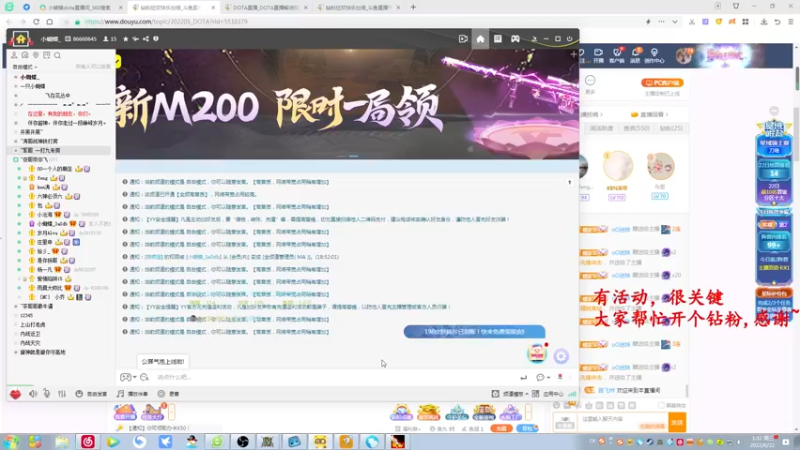Open the gamepad dropdown beside chat input
Viewport: 800px width, 450px height.
[128, 378]
